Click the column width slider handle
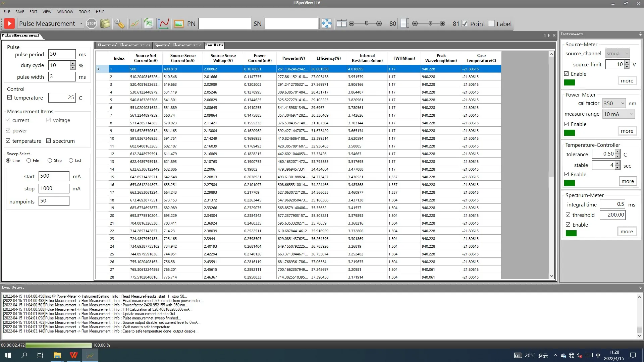644x362 pixels. coord(367,23)
